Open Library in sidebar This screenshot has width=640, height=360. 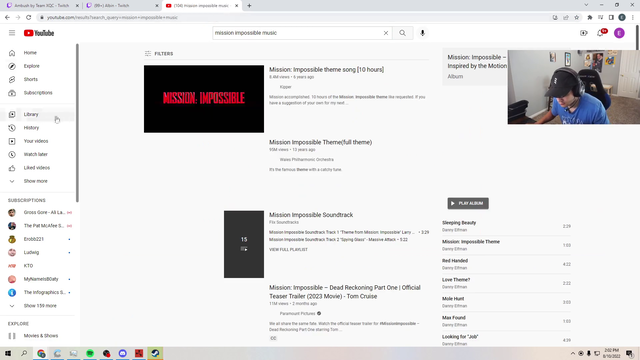coord(38,114)
